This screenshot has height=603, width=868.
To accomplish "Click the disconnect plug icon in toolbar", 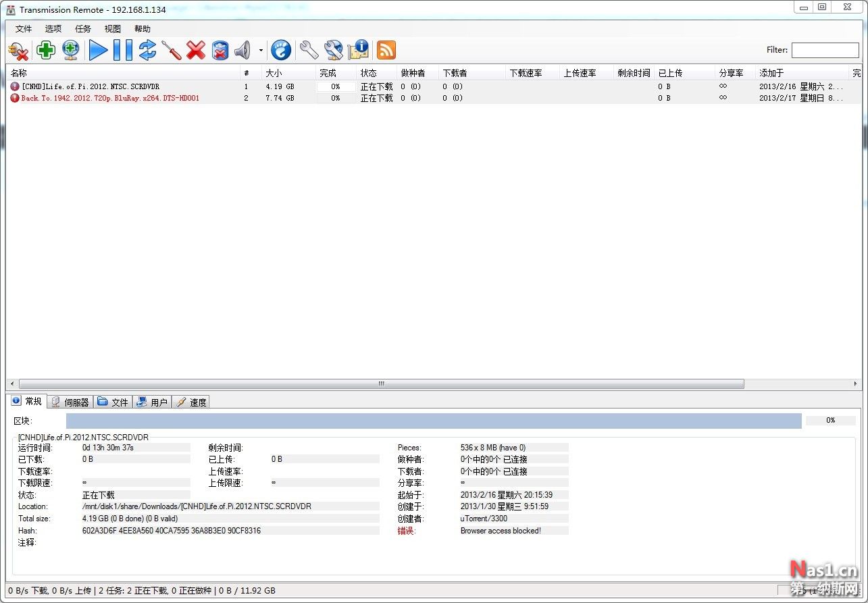I will tap(18, 51).
